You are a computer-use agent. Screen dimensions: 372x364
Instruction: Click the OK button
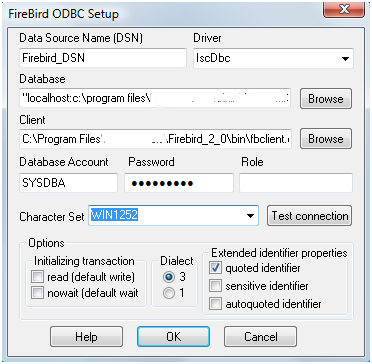pyautogui.click(x=173, y=336)
